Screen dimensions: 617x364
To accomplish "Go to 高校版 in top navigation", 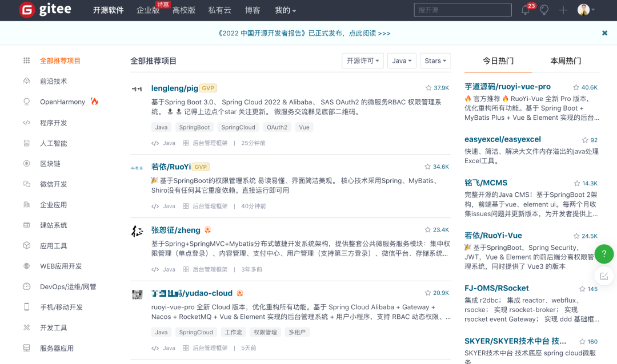I will click(184, 10).
